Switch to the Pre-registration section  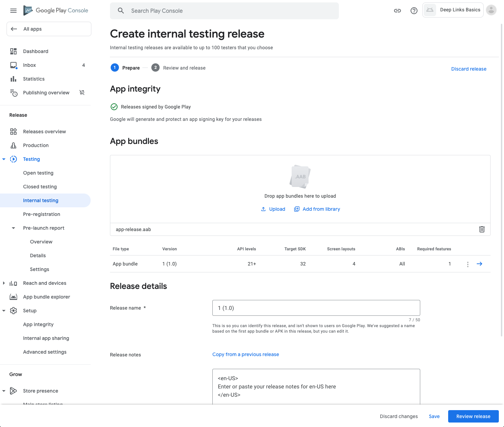click(41, 214)
